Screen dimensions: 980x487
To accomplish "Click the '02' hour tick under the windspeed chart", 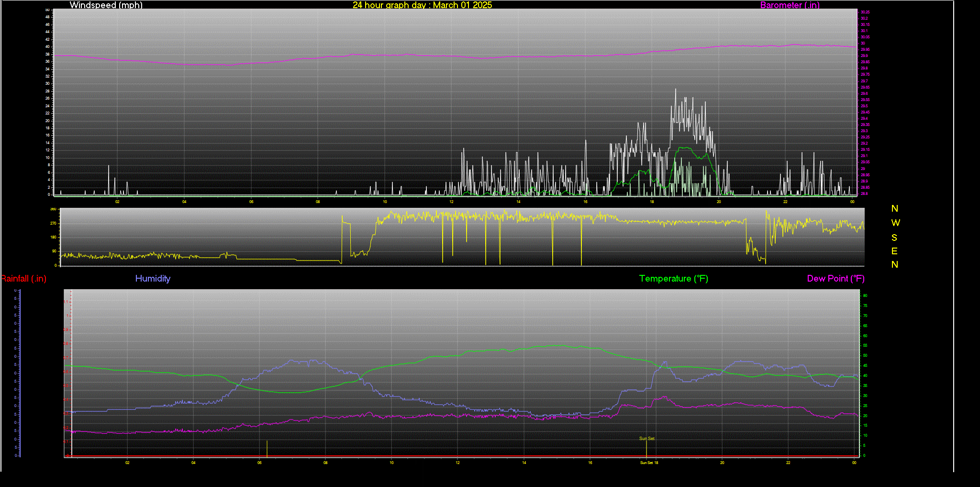I will pos(117,202).
